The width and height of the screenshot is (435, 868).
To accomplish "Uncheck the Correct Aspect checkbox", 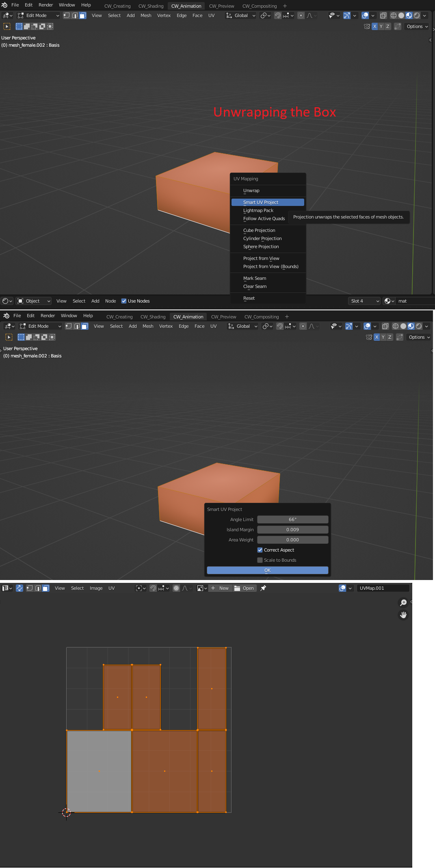I will 260,550.
